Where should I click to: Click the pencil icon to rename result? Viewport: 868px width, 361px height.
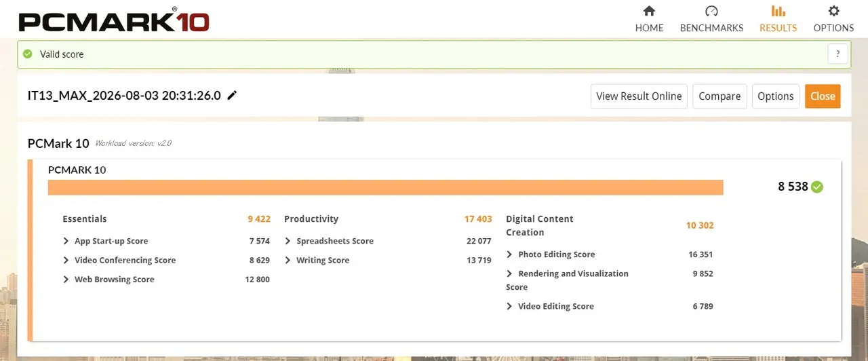[232, 96]
